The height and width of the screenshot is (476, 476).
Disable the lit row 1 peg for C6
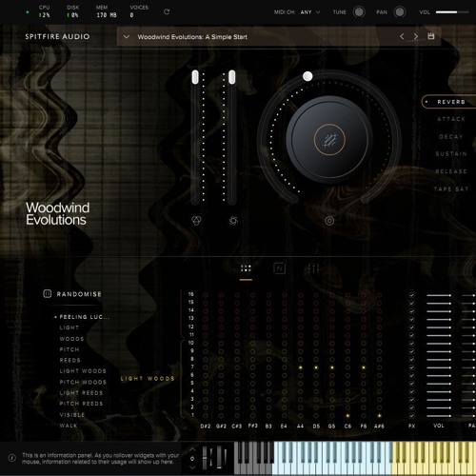347,416
